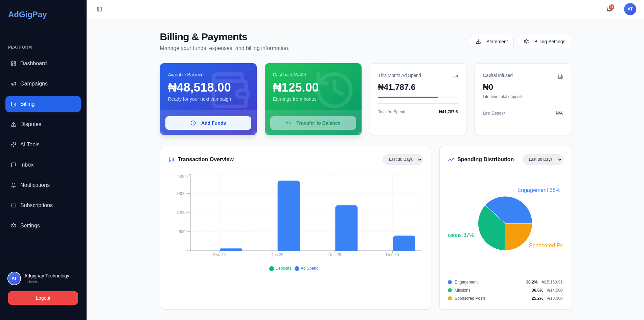The image size is (644, 320).
Task: Click Adgigpay Technology account name
Action: (x=47, y=276)
